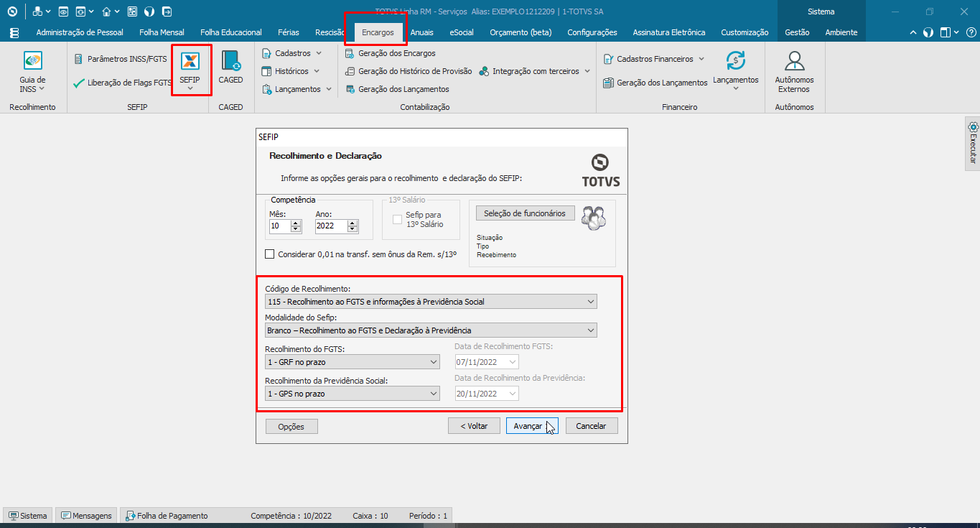This screenshot has width=980, height=528.
Task: Click the Mês stepper control
Action: pyautogui.click(x=296, y=226)
